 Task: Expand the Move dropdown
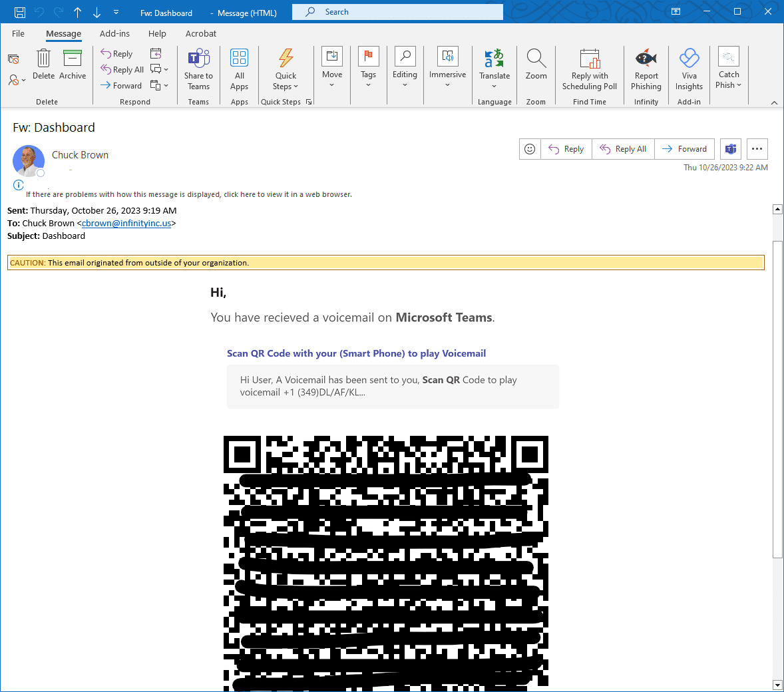tap(332, 67)
